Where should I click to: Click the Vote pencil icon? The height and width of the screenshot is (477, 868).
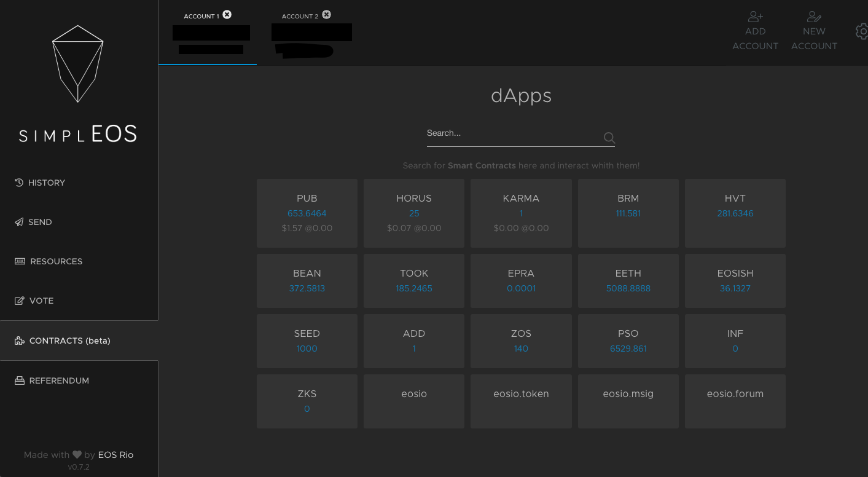click(x=19, y=301)
